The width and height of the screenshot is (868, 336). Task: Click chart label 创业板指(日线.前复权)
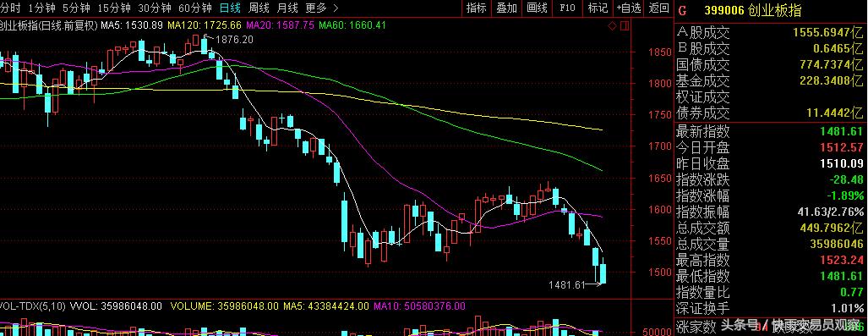coord(49,25)
